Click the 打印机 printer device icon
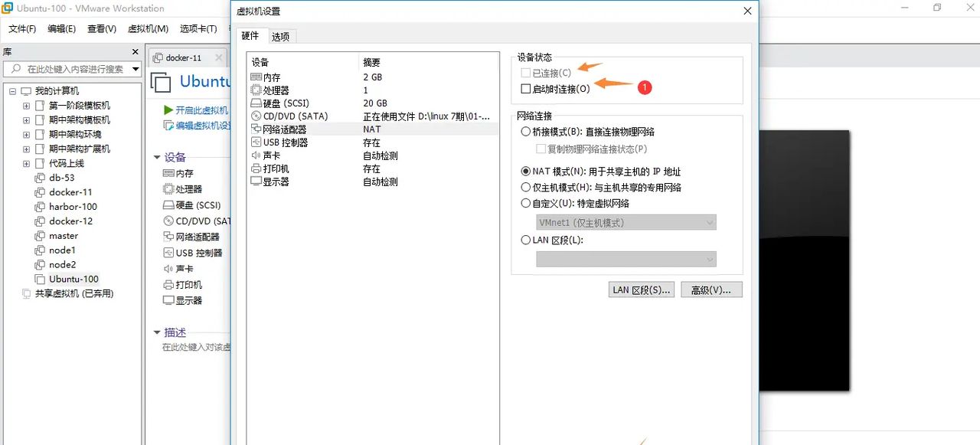 click(255, 169)
